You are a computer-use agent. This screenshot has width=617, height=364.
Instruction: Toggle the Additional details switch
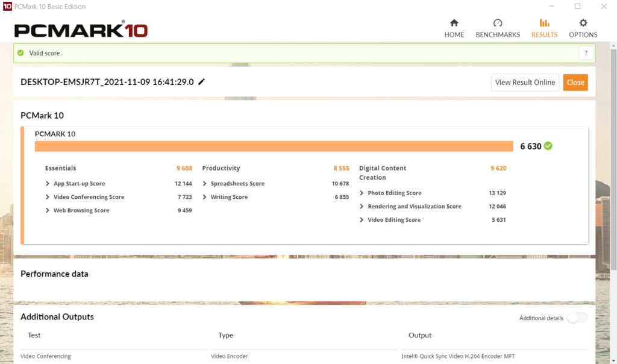[x=577, y=318]
